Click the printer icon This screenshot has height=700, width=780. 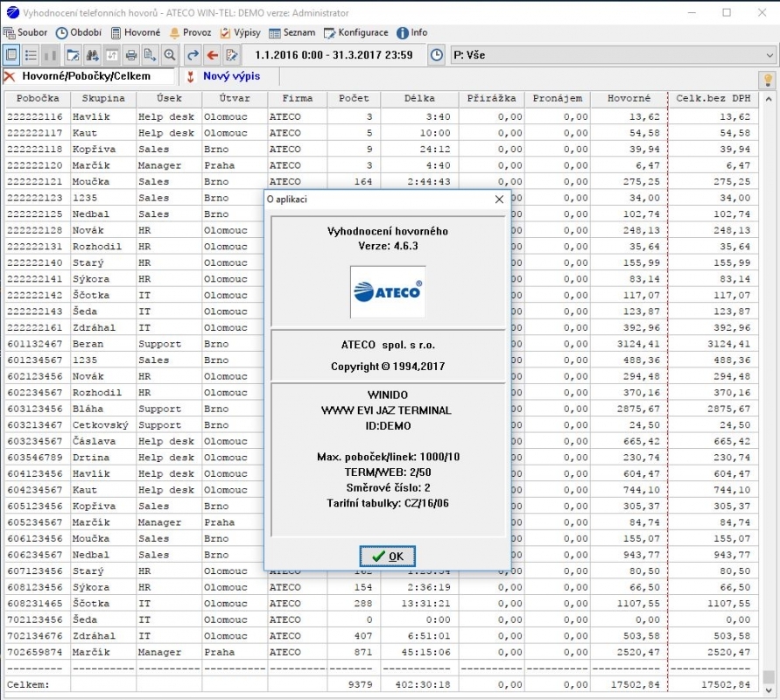click(x=131, y=54)
